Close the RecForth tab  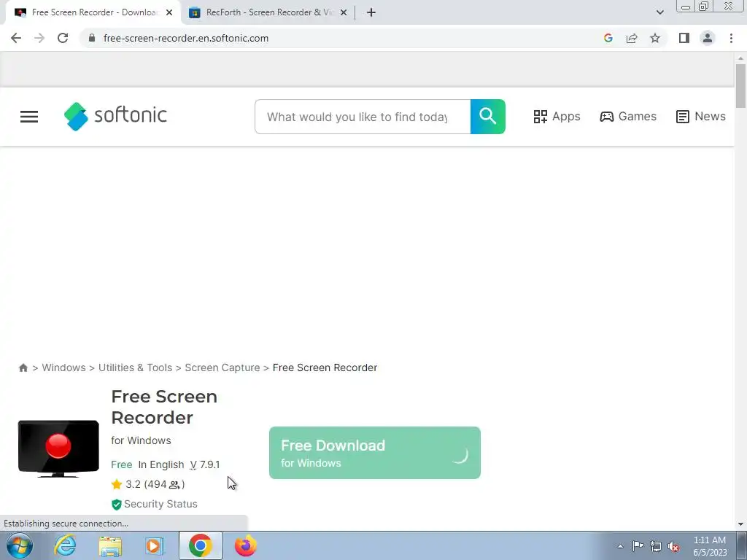click(x=344, y=12)
